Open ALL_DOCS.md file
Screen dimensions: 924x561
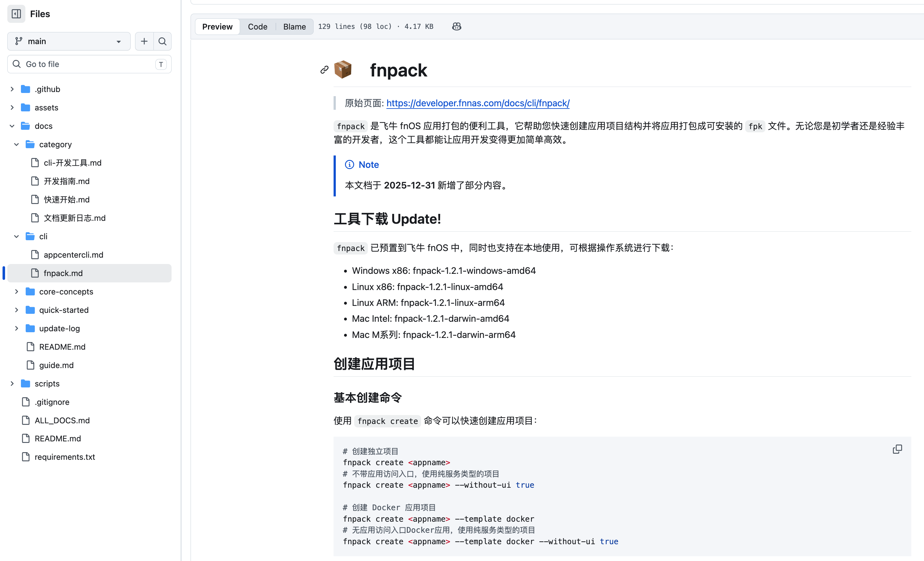pos(62,420)
